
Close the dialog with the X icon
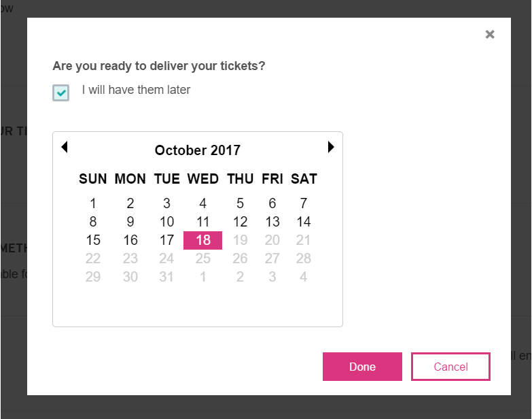[x=490, y=35]
